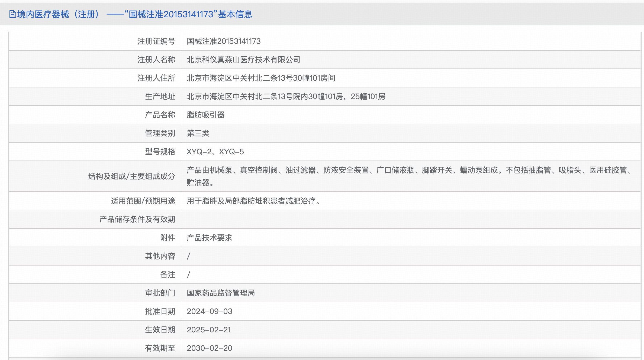Screen dimensions: 644x360
Task: Open the 产品技术要求 attachment link
Action: pos(209,238)
